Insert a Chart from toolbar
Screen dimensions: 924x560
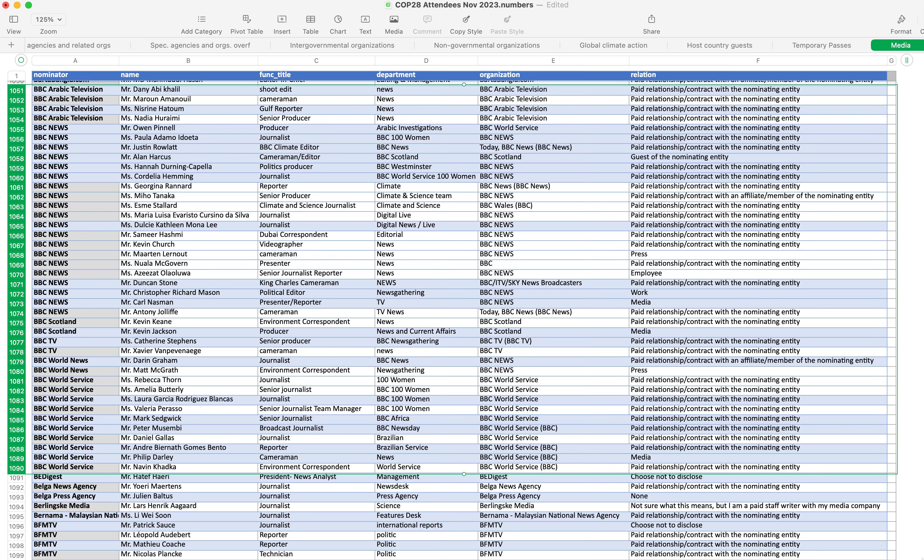[338, 19]
